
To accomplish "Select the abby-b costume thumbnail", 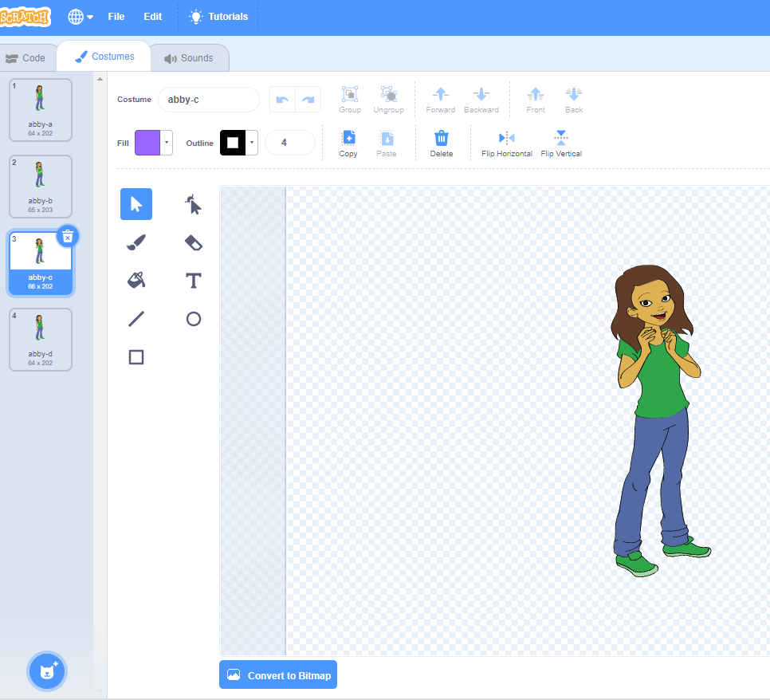I will click(x=41, y=187).
